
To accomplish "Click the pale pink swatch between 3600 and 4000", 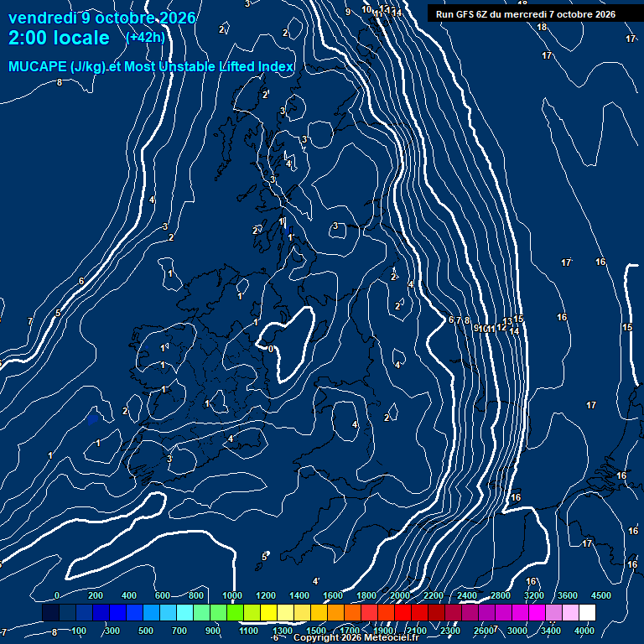I will pyautogui.click(x=570, y=612).
